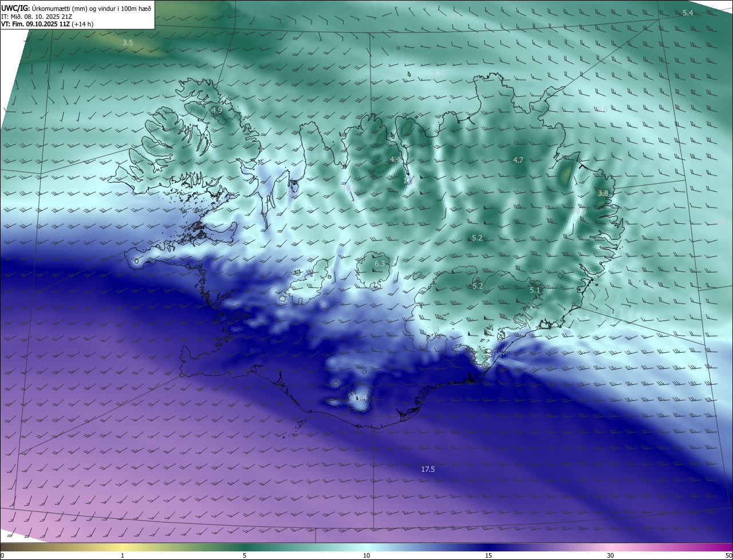Select the 5.1 value label on the map

click(535, 290)
